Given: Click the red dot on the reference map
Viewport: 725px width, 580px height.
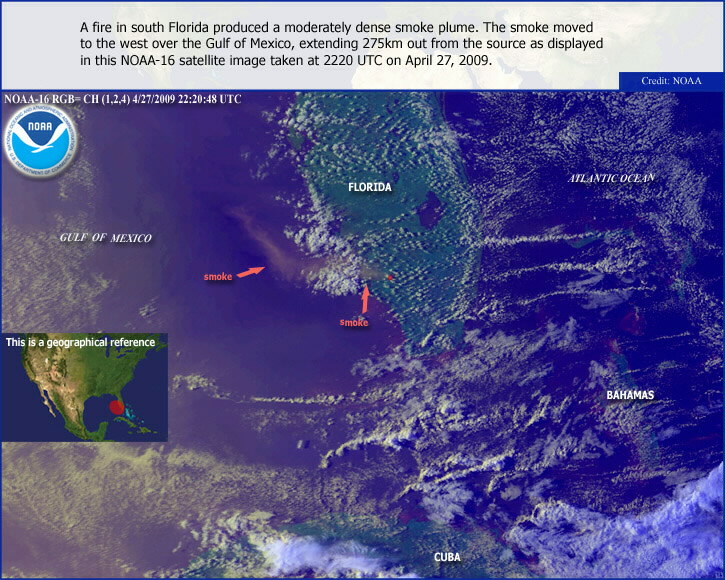Looking at the screenshot, I should 117,407.
